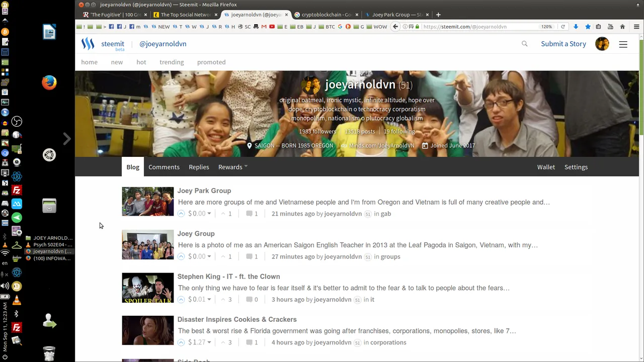The height and width of the screenshot is (362, 644).
Task: Click the site info icon in address bar
Action: coord(405,27)
